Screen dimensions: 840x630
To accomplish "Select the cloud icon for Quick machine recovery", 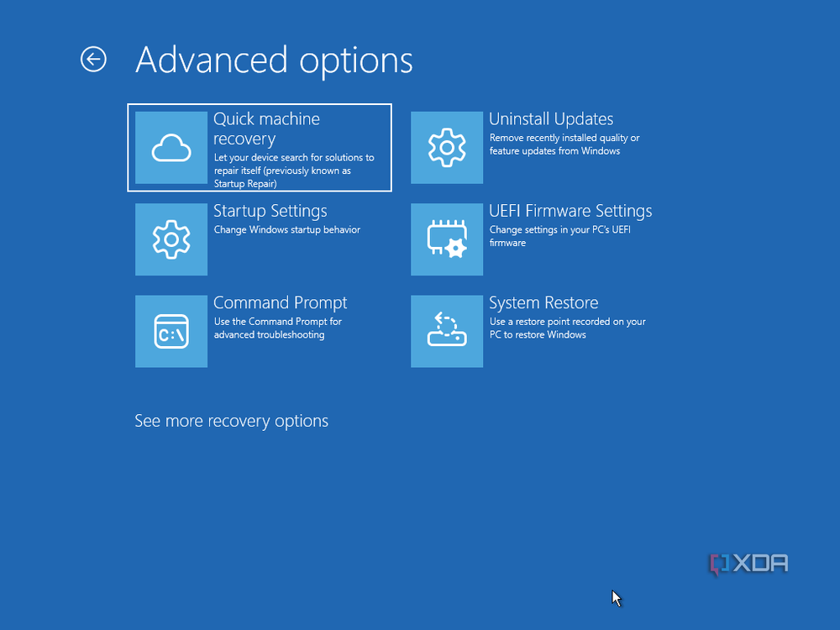I will [171, 148].
